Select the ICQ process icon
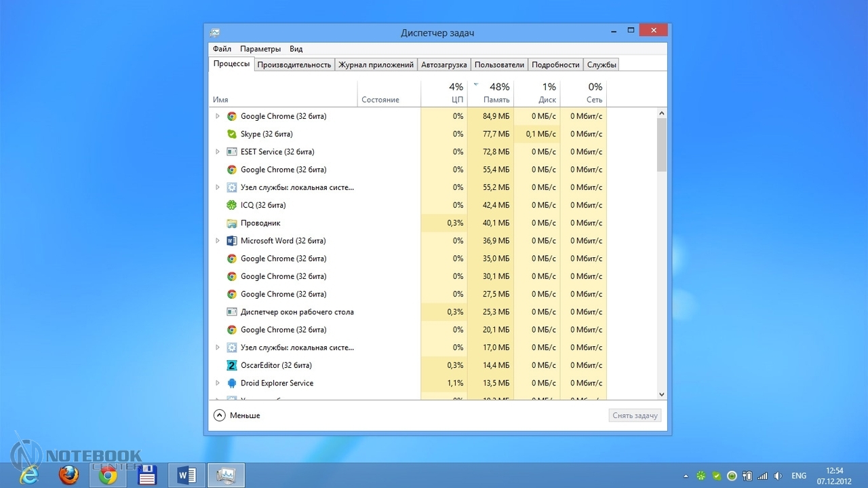This screenshot has height=488, width=868. (232, 205)
